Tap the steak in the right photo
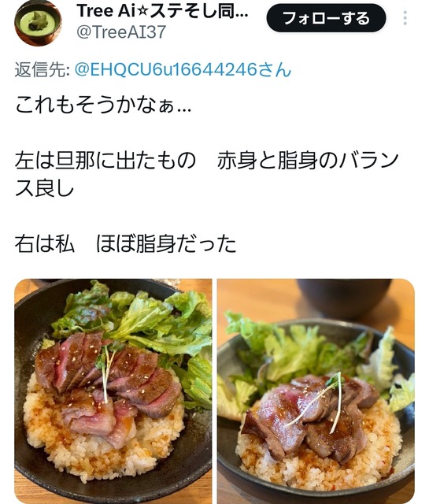Viewport: 429px width, 504px height. pos(309,415)
